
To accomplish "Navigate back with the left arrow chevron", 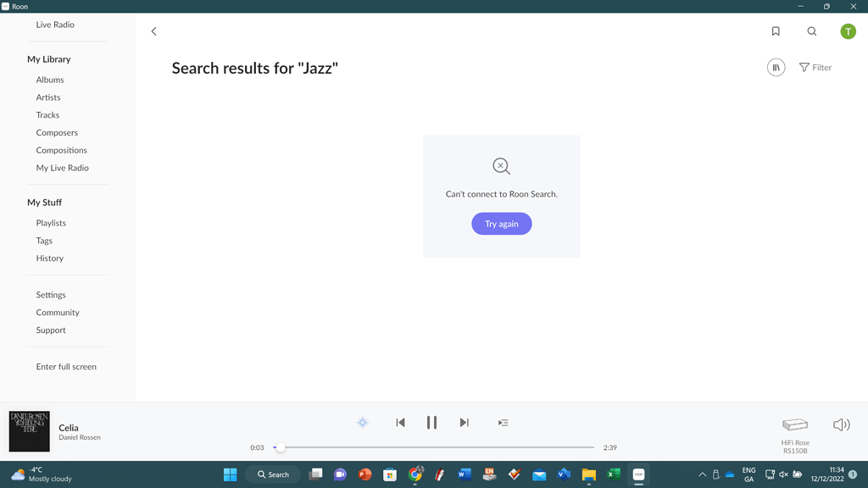I will pyautogui.click(x=153, y=30).
